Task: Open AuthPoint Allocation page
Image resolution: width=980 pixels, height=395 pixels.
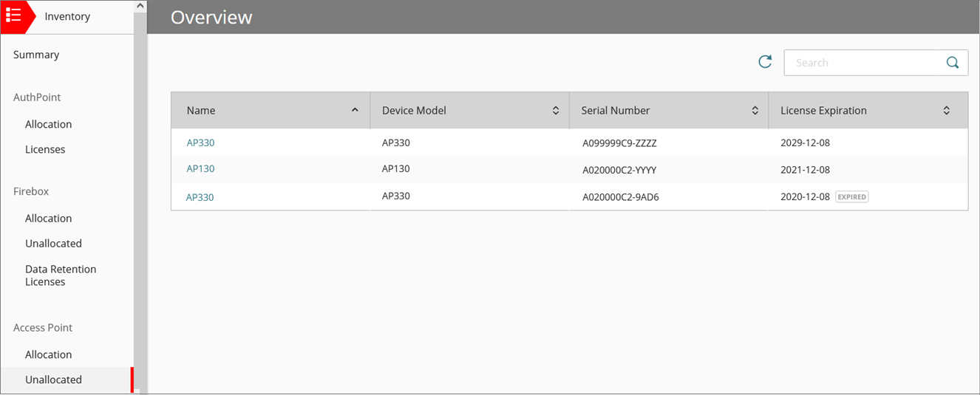Action: pos(49,124)
